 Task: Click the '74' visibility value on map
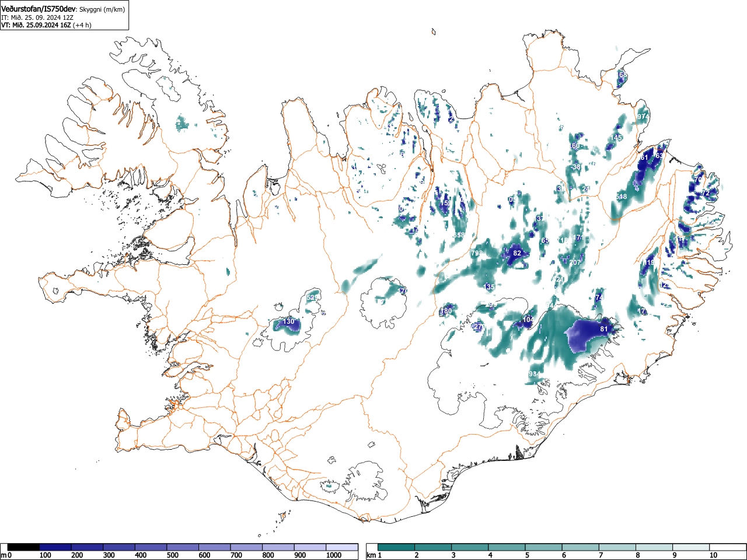click(x=599, y=297)
